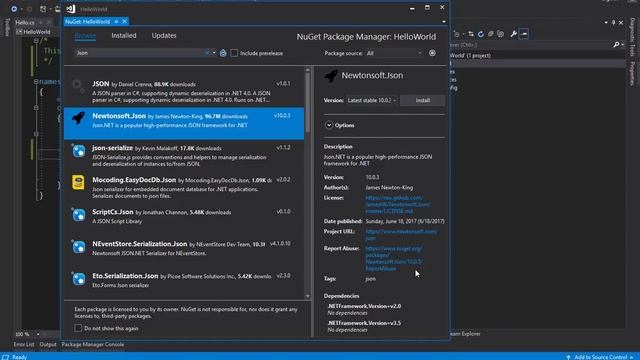
Task: Click the package list scroll down arrow
Action: [308, 296]
